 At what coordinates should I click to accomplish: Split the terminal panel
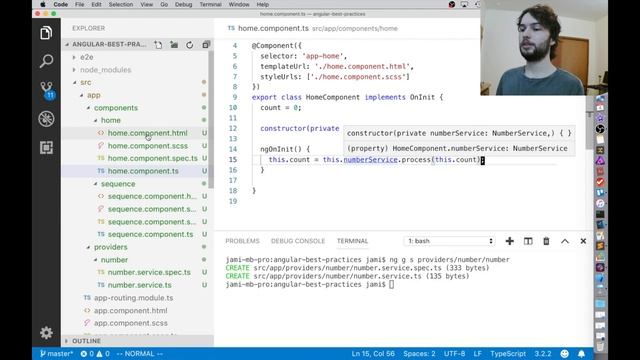coord(528,241)
